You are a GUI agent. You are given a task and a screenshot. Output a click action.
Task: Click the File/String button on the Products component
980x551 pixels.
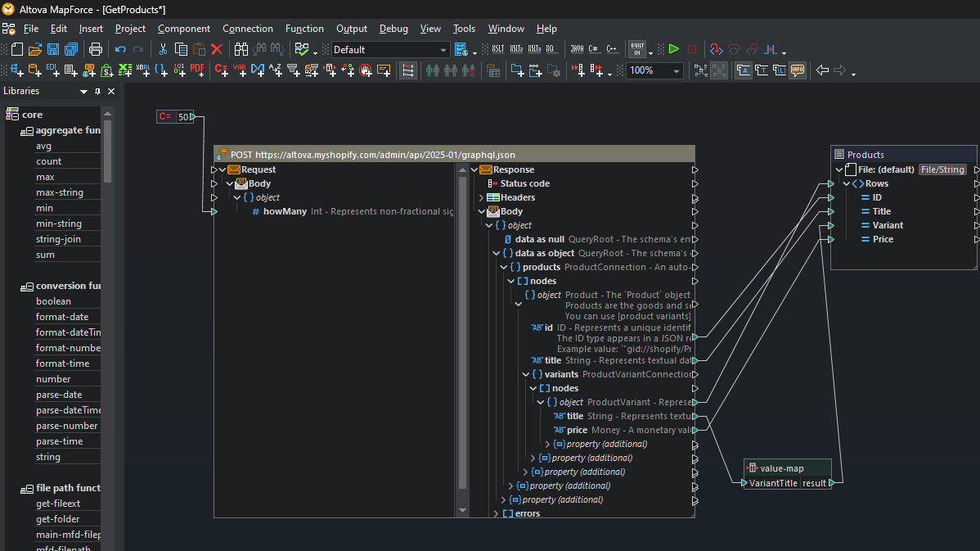click(942, 169)
